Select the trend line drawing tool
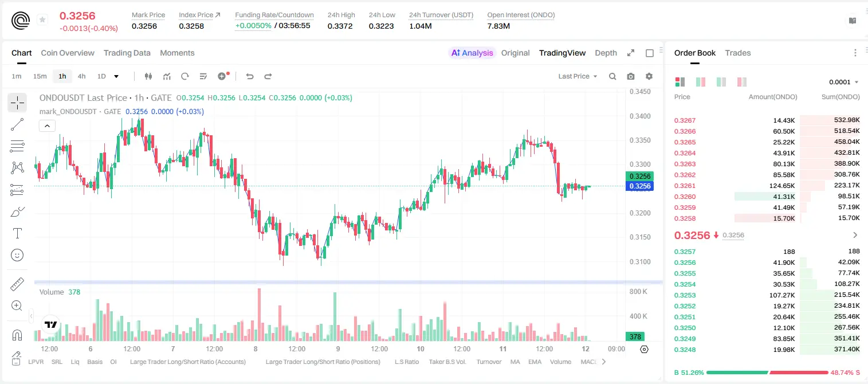The height and width of the screenshot is (384, 868). [17, 124]
